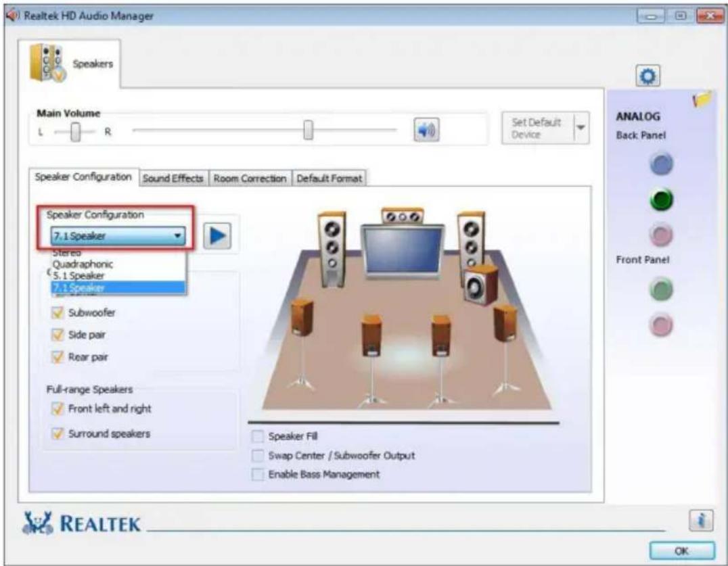Click the center speaker above the TV
Image resolution: width=728 pixels, height=566 pixels.
coord(402,216)
